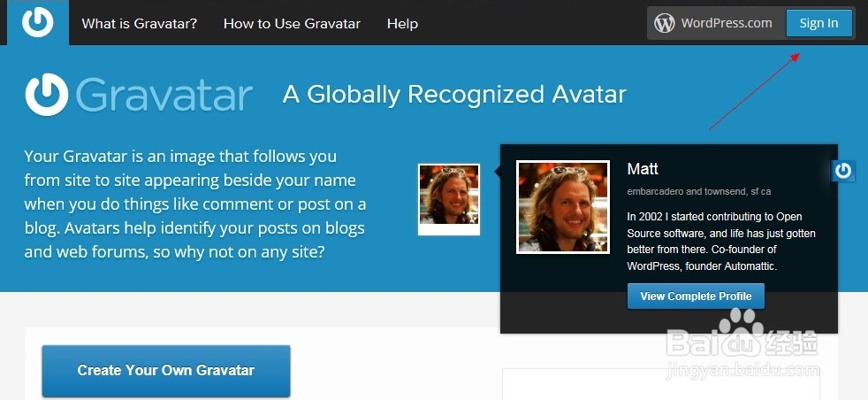This screenshot has width=868, height=400.
Task: Click the small Gravatar badge beside Matt's card
Action: pyautogui.click(x=843, y=171)
